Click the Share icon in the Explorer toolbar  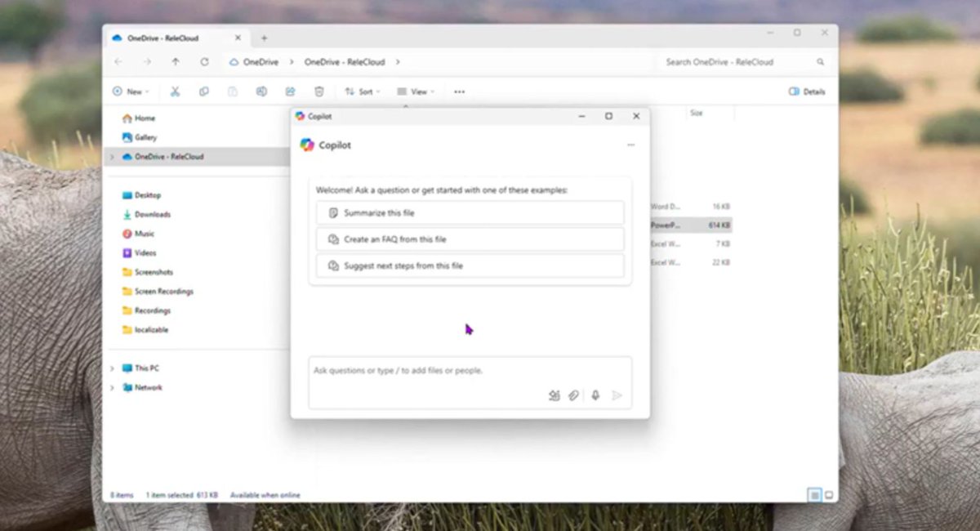[290, 91]
